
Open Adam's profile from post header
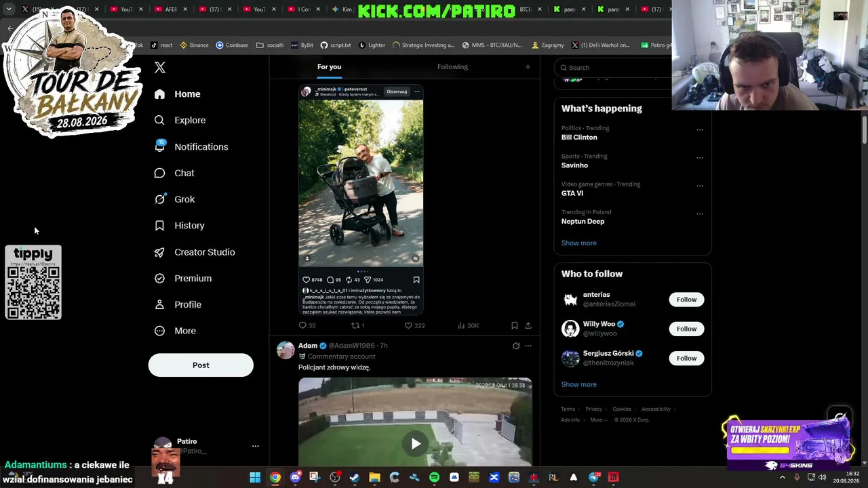click(x=308, y=346)
